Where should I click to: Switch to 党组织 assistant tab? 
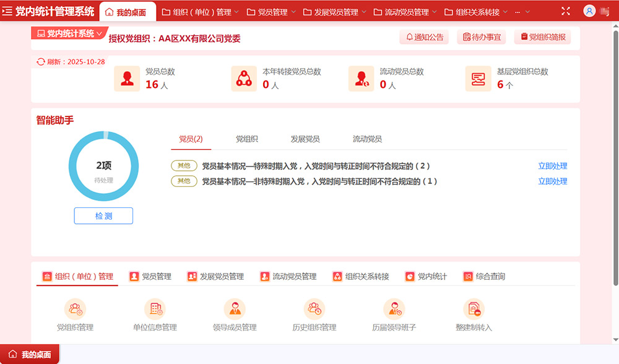(x=247, y=139)
